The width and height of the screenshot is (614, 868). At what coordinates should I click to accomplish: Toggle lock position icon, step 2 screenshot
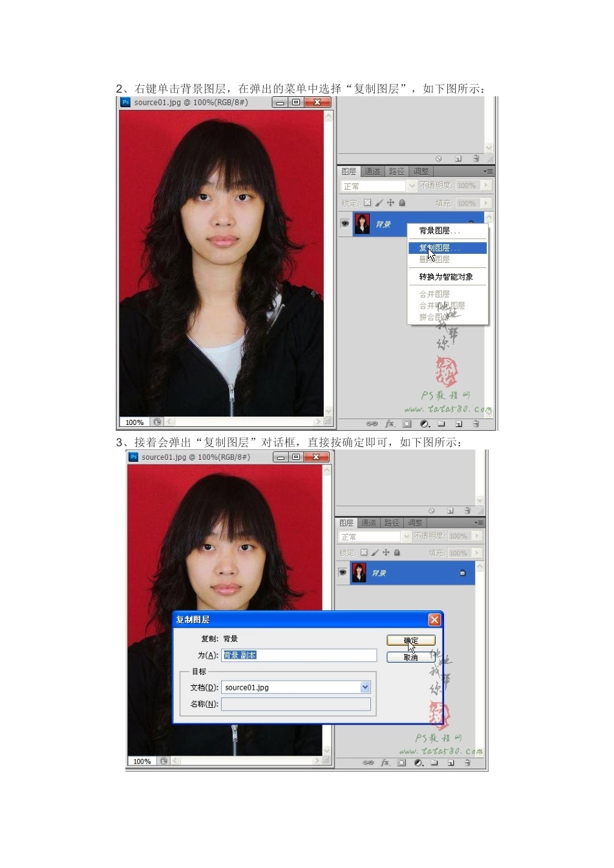[390, 203]
